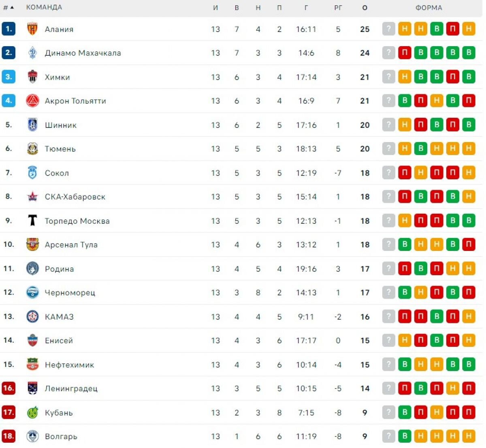Click the КОМАНДА column header
This screenshot has width=486, height=448.
point(44,7)
